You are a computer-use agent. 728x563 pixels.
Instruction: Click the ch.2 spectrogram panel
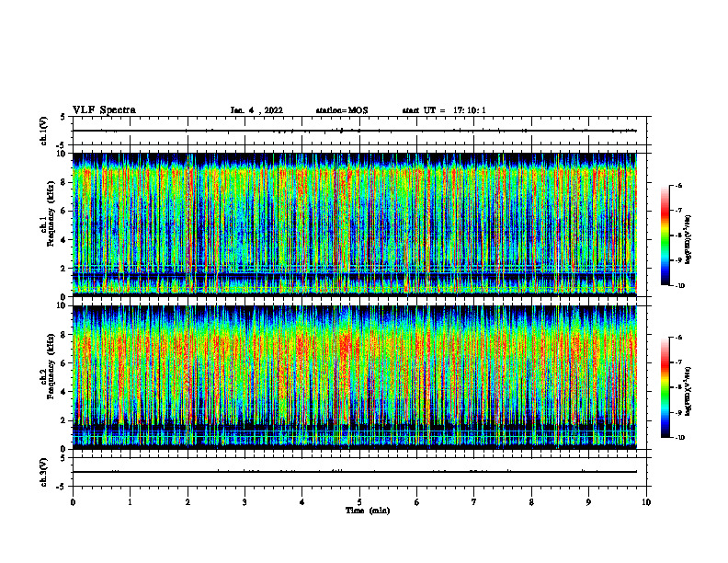pyautogui.click(x=355, y=377)
